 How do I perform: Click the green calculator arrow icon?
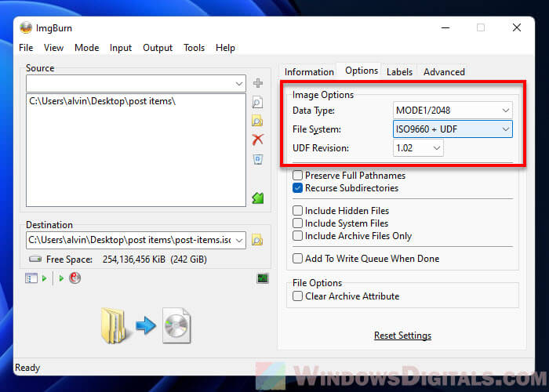(x=258, y=198)
